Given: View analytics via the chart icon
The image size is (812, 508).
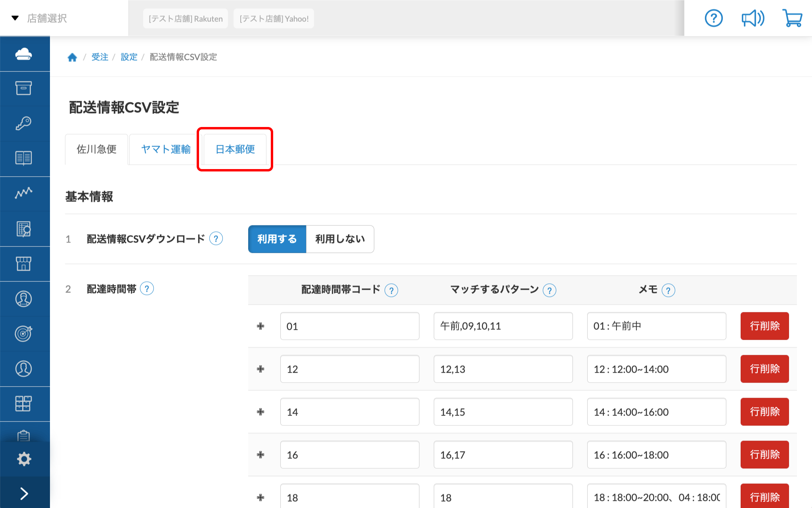Looking at the screenshot, I should click(x=25, y=193).
